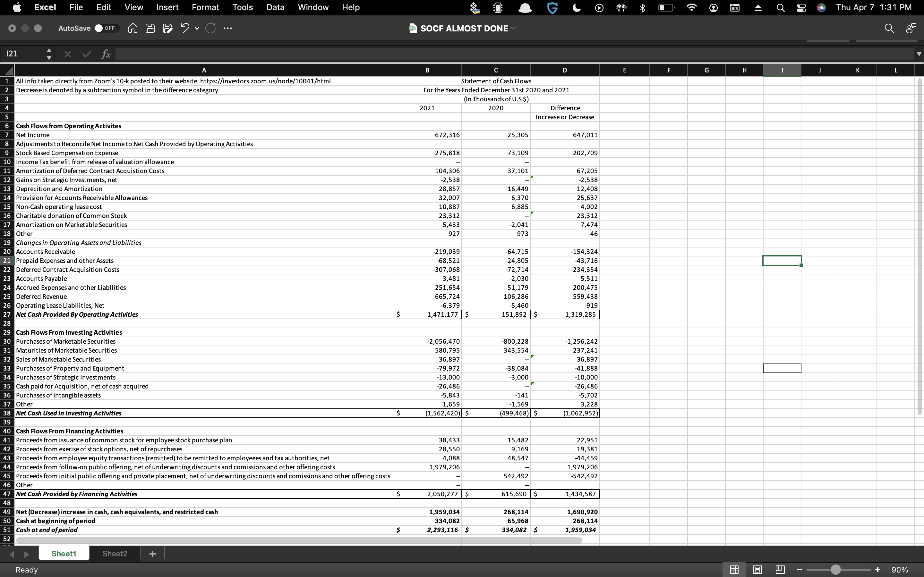Switch to the Sheet2 tab
924x577 pixels.
(x=114, y=553)
